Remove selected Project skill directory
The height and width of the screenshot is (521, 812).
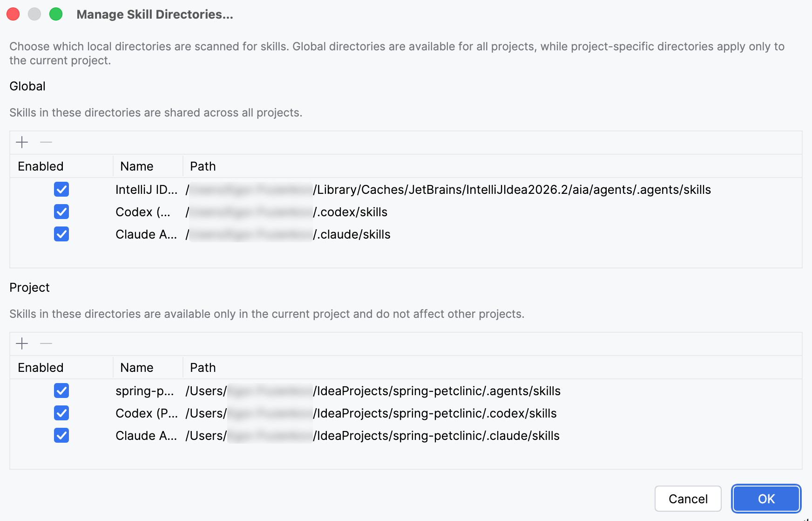click(x=46, y=343)
